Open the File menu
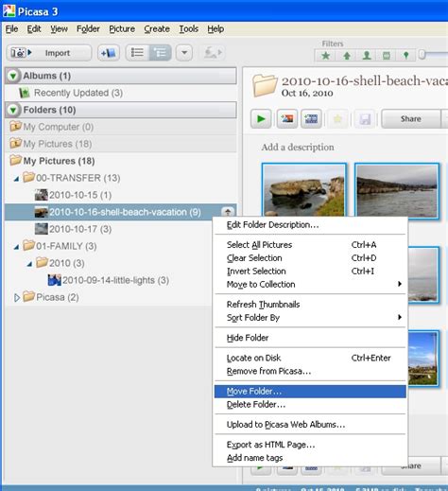The height and width of the screenshot is (491, 448). [x=11, y=28]
